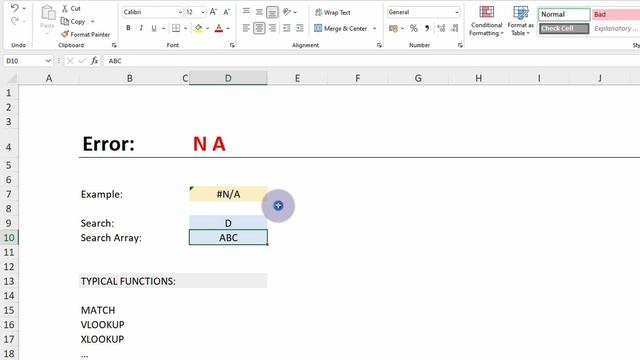Image resolution: width=640 pixels, height=360 pixels.
Task: Apply comma style
Action: point(427,28)
